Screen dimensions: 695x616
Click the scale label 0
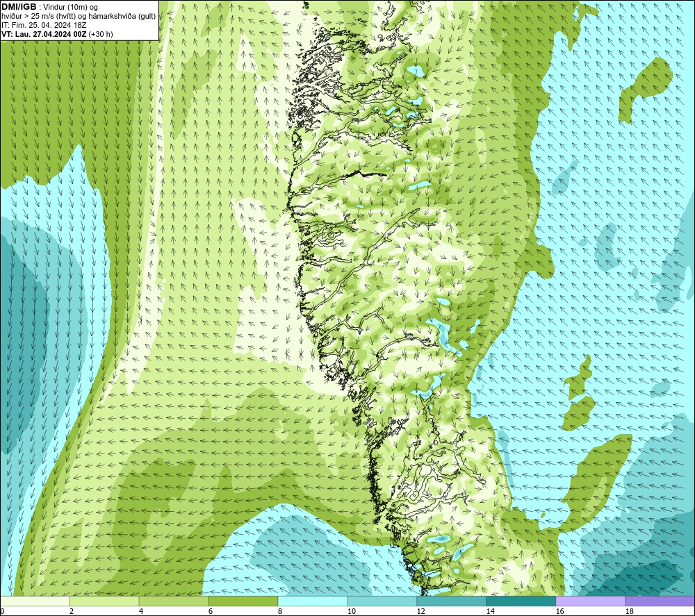(x=2, y=611)
